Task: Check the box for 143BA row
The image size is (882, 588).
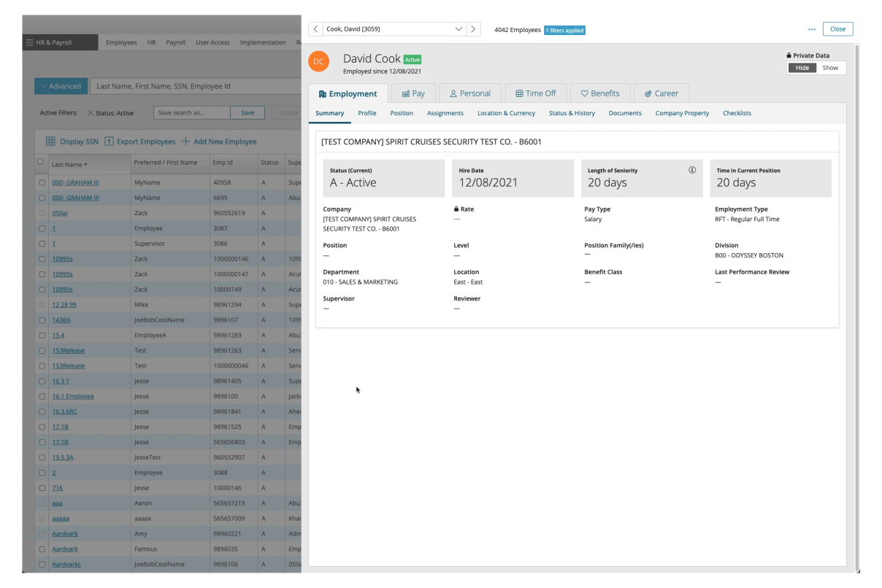Action: coord(42,320)
